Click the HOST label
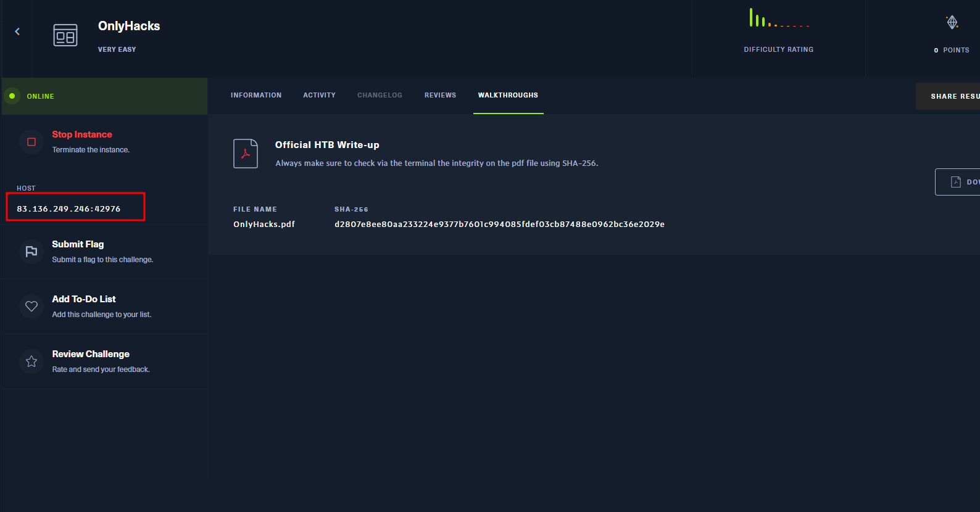Image resolution: width=980 pixels, height=512 pixels. tap(26, 188)
